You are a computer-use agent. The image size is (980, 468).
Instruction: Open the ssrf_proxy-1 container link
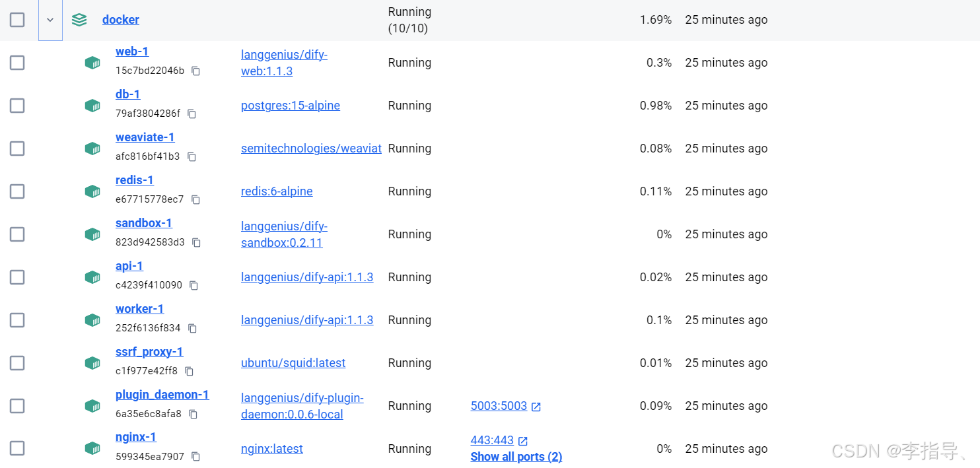149,352
